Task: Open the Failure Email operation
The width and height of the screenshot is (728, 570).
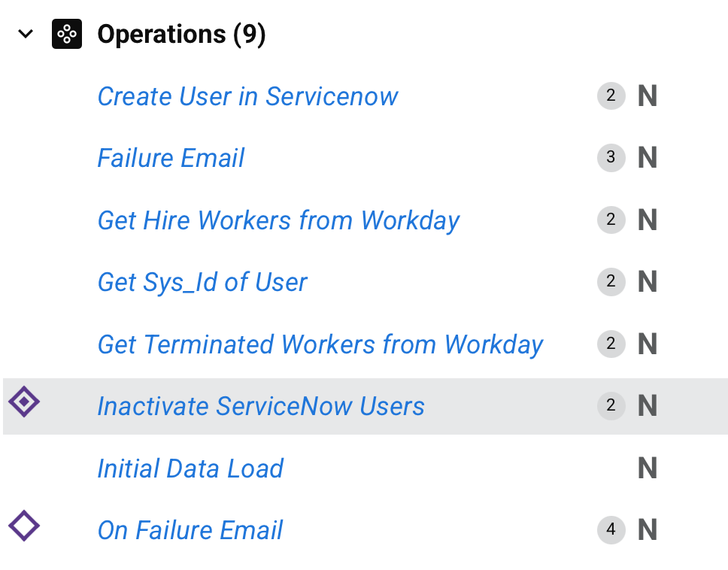Action: click(171, 158)
